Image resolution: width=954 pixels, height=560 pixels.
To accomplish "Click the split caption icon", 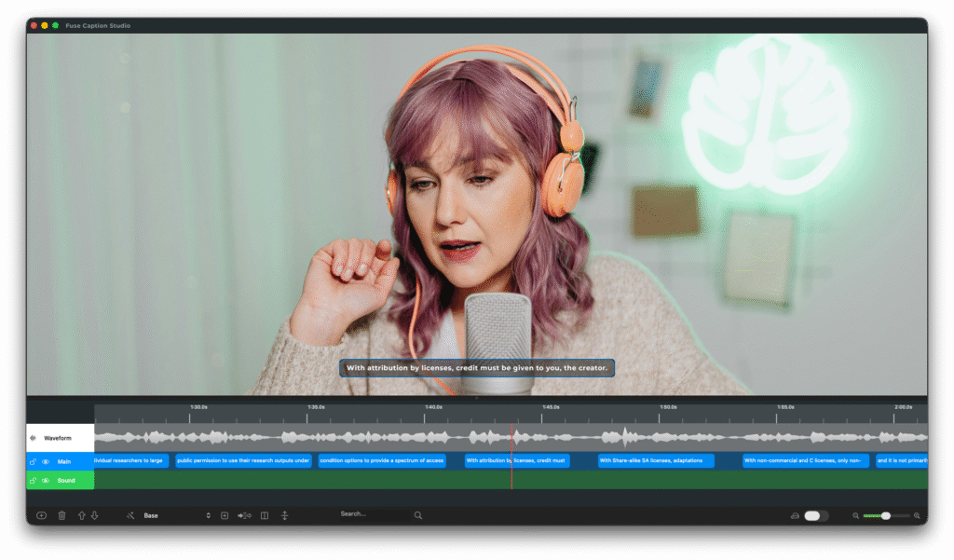I will (265, 515).
